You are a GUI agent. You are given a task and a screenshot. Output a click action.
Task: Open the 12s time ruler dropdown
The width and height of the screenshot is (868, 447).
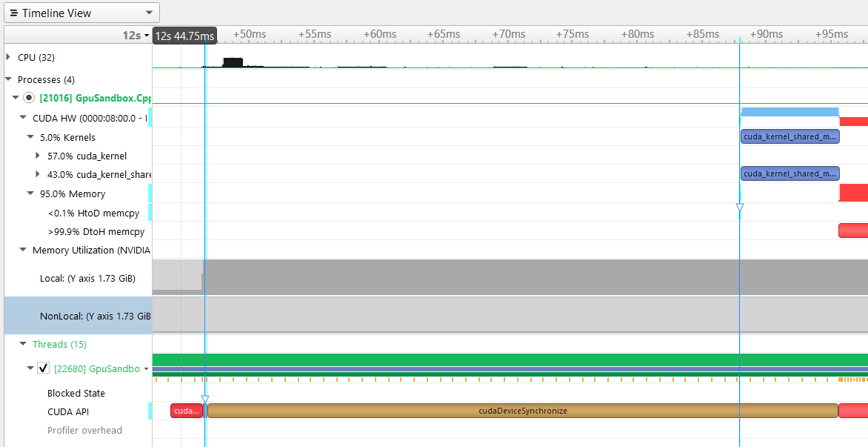click(x=136, y=35)
